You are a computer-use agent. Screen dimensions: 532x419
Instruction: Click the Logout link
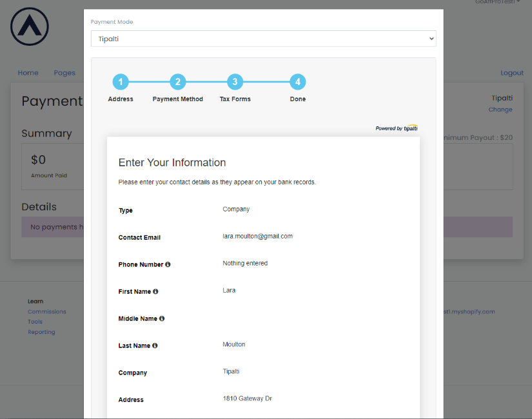512,73
